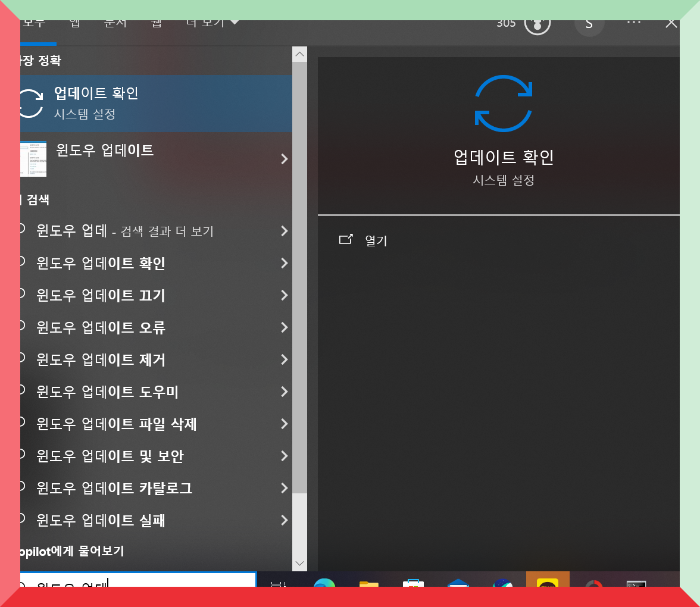
Task: Expand the 윈도우 업데이트 result chevron
Action: coord(284,159)
